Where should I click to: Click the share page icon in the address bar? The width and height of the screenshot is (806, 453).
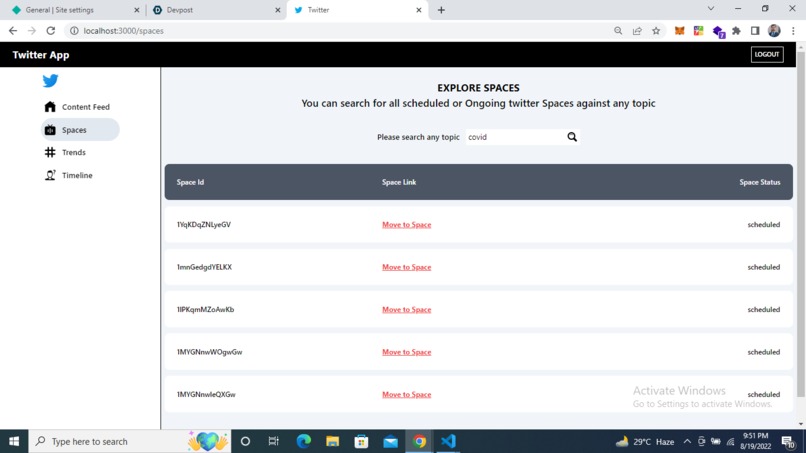coord(637,31)
